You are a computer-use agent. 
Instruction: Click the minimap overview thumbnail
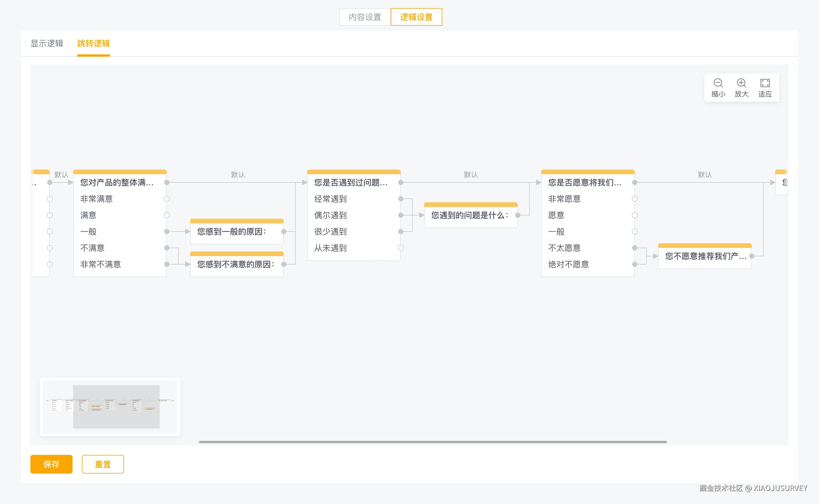tap(110, 407)
